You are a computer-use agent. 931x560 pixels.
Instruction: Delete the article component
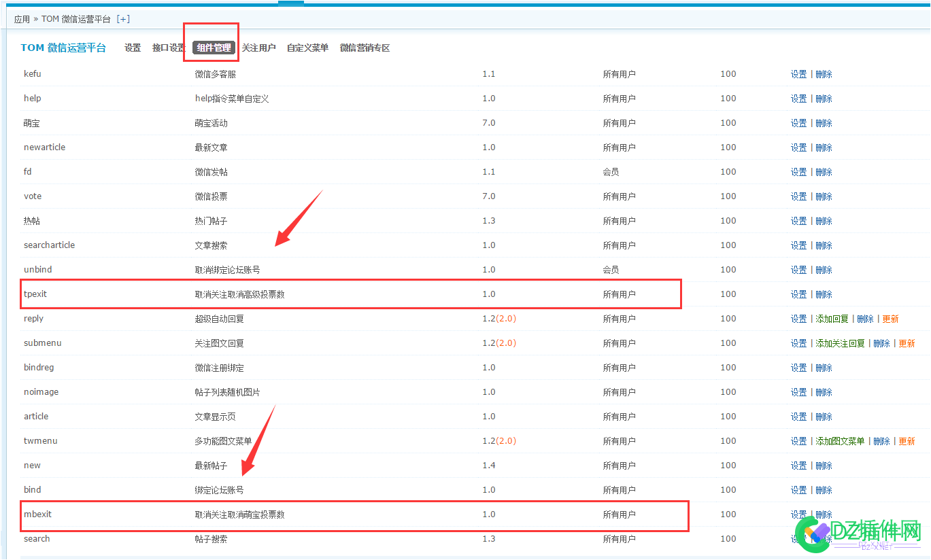pyautogui.click(x=824, y=417)
